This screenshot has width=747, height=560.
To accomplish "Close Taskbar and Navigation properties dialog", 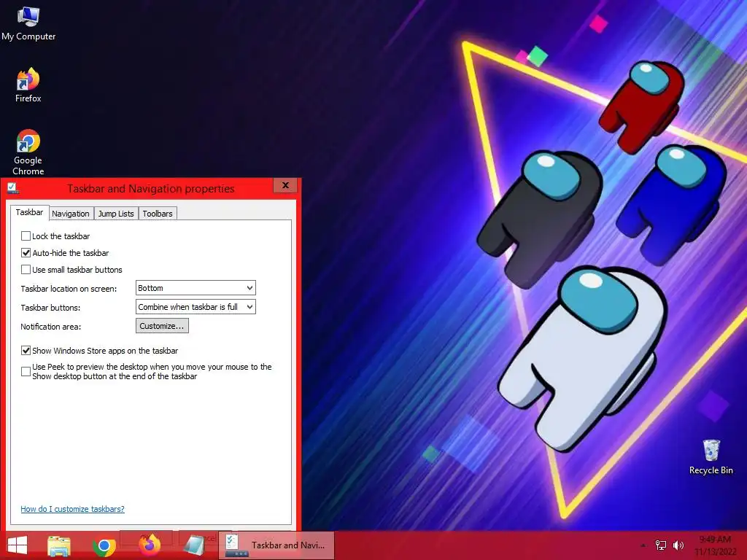I will (x=285, y=185).
